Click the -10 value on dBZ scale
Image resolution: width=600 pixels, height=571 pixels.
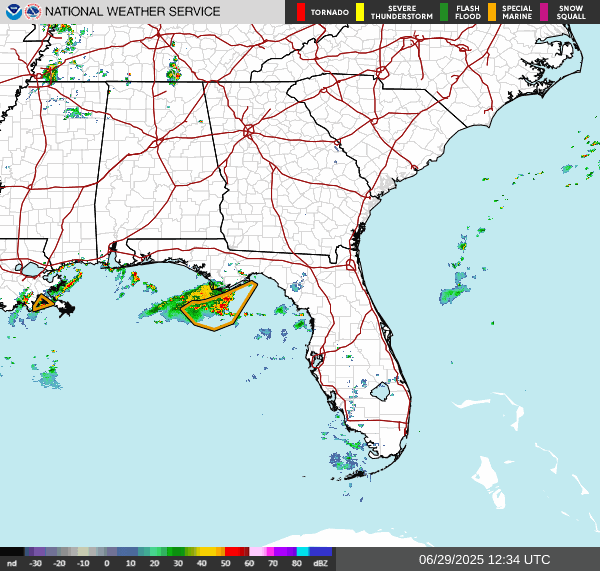click(83, 563)
